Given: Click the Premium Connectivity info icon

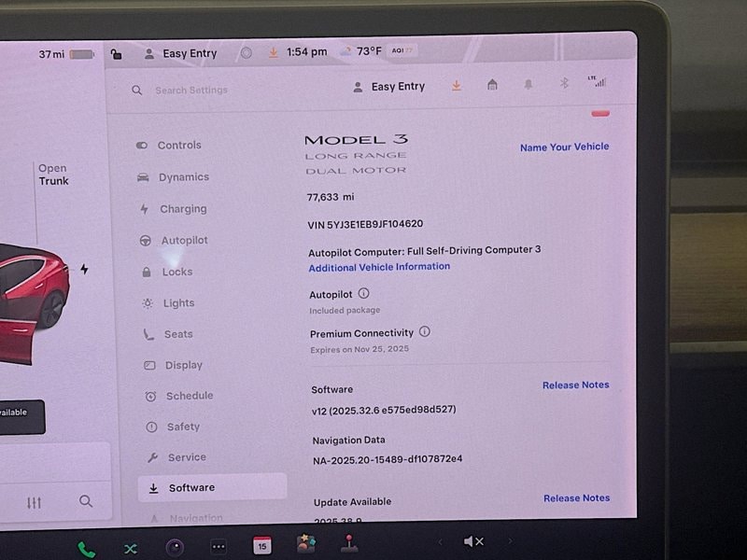Looking at the screenshot, I should (425, 331).
